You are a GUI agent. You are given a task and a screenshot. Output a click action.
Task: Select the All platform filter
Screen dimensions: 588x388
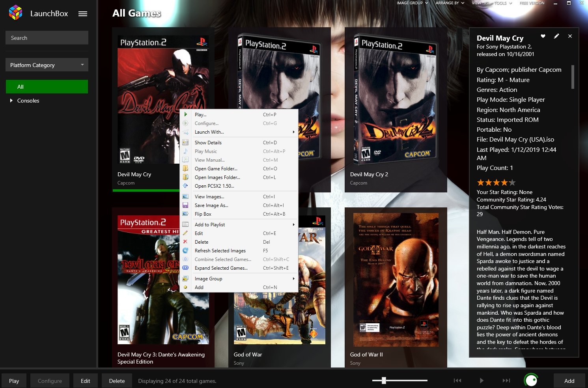[x=47, y=87]
